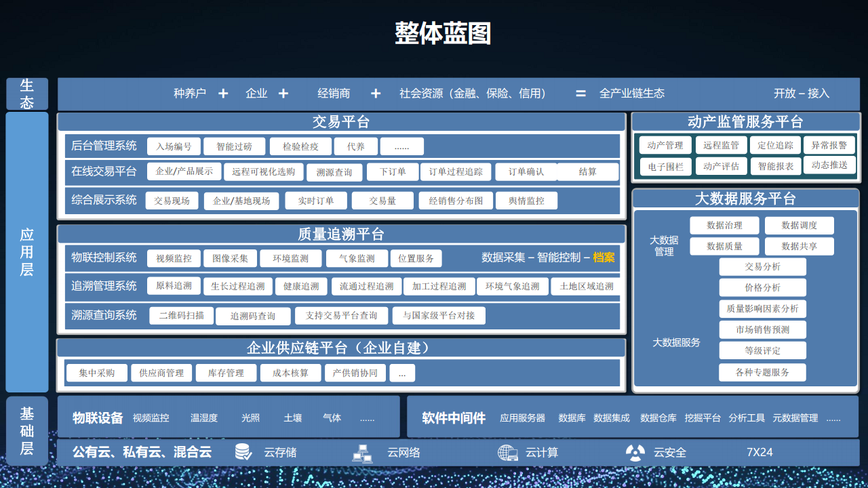
Task: Click the highlighted 档案 text
Action: coord(604,258)
